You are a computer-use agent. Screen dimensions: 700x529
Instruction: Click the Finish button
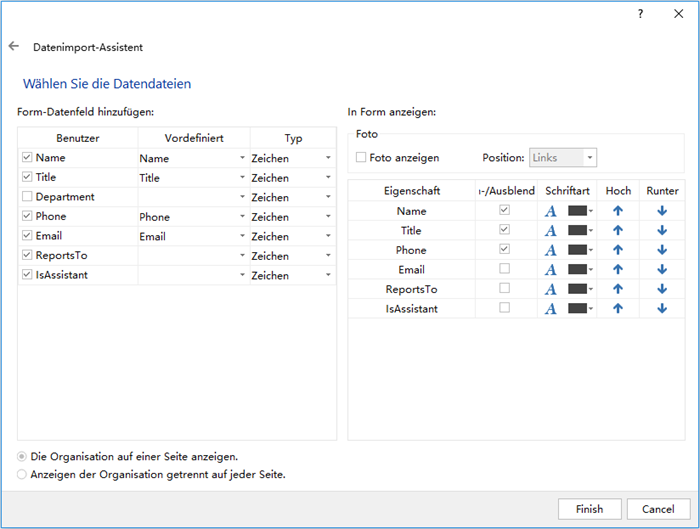point(589,509)
